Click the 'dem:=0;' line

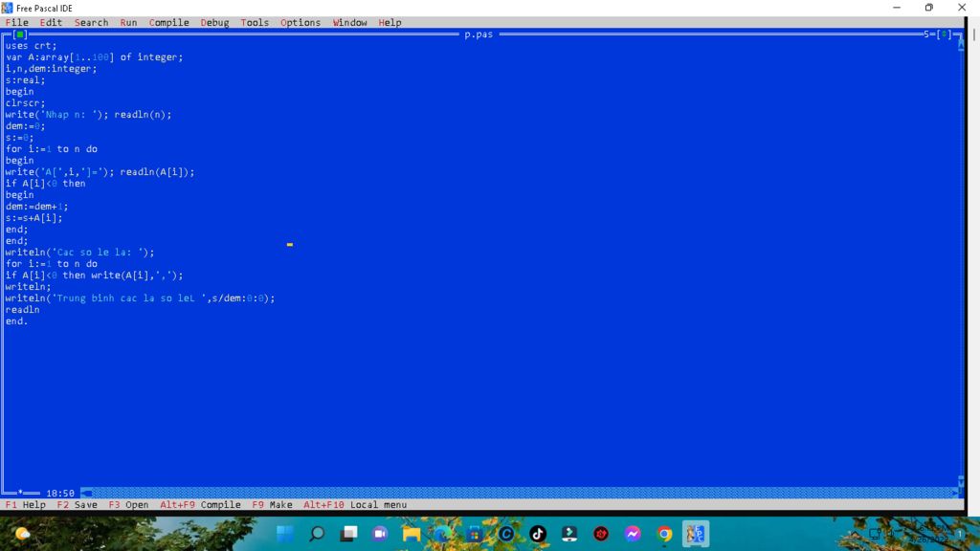[x=25, y=126]
